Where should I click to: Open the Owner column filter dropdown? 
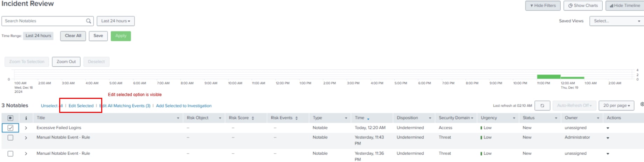click(x=598, y=118)
